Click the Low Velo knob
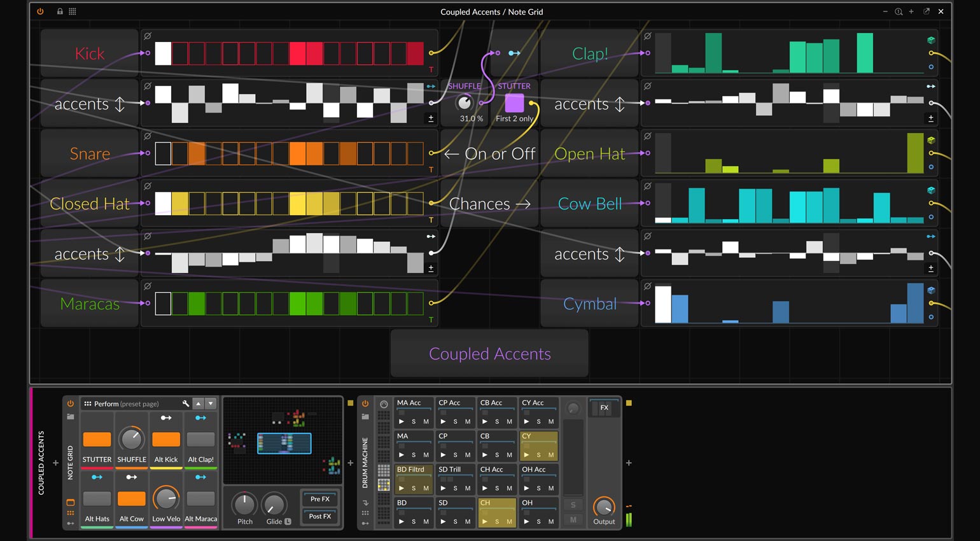This screenshot has width=980, height=541. pos(166,498)
